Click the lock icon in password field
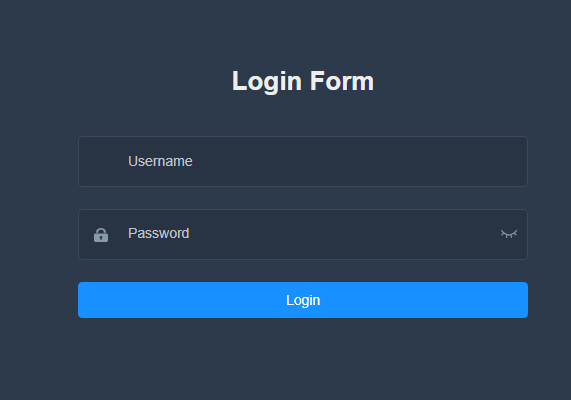The width and height of the screenshot is (571, 400). pos(101,235)
